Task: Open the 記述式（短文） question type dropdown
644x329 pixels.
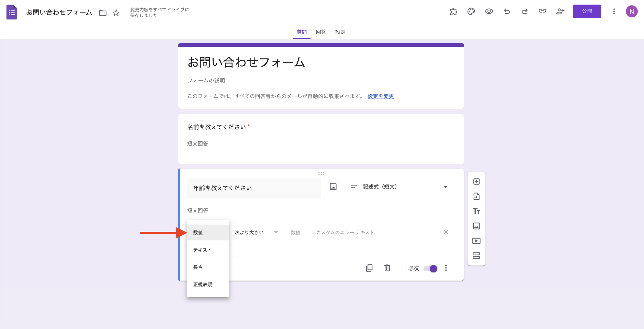Action: (x=399, y=187)
